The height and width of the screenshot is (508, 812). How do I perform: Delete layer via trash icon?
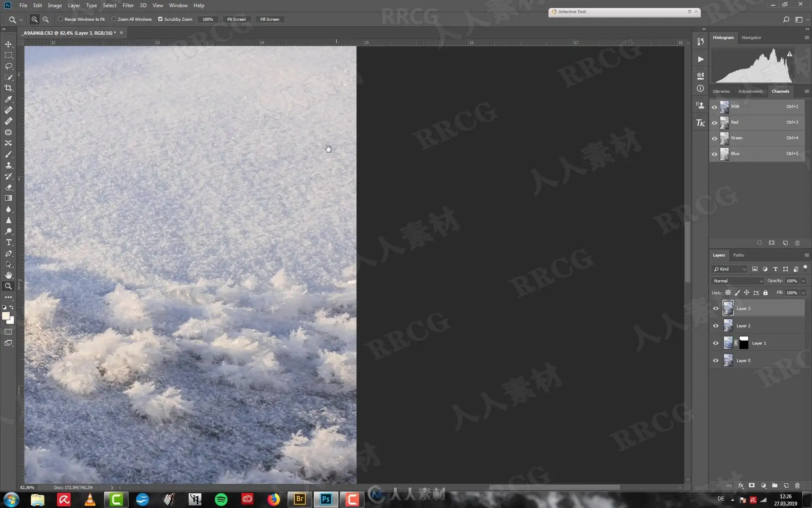tap(797, 486)
